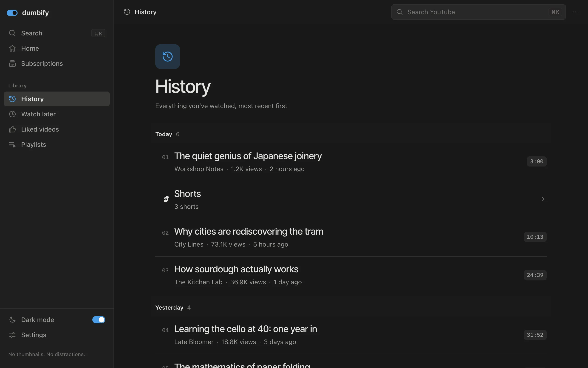Expand the Shorts row chevron

pos(543,199)
